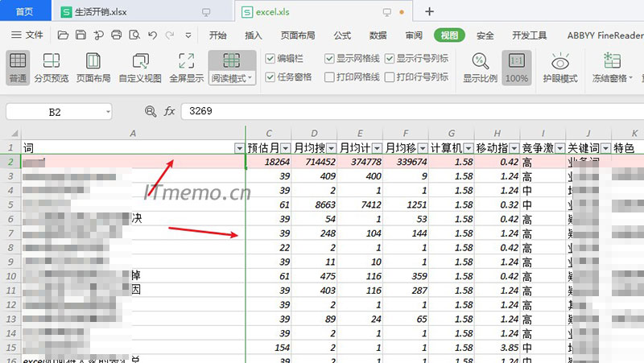Toggle the 显示网格线 checkbox
The width and height of the screenshot is (644, 363).
pos(329,59)
